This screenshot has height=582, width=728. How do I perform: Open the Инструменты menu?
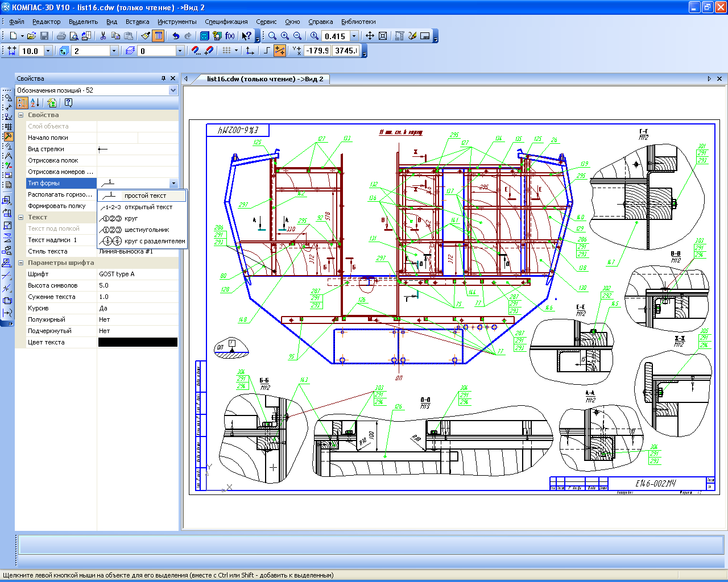point(177,22)
